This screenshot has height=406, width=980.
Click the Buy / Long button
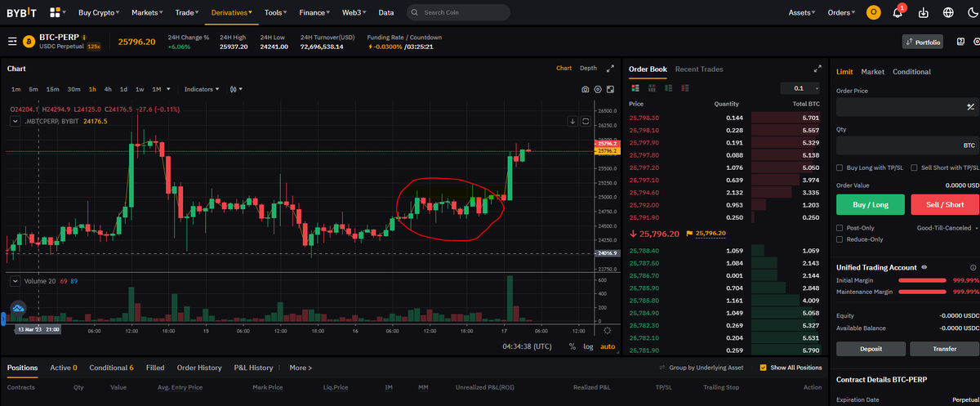[870, 204]
